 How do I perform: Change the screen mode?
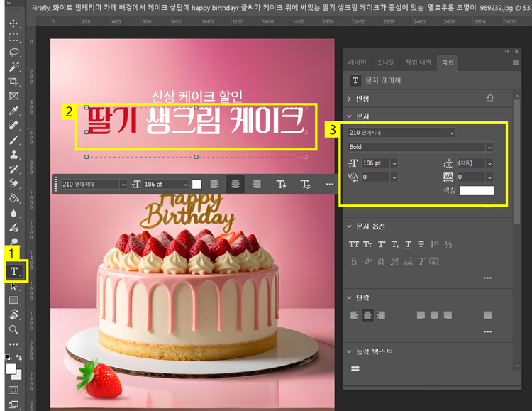click(x=13, y=404)
